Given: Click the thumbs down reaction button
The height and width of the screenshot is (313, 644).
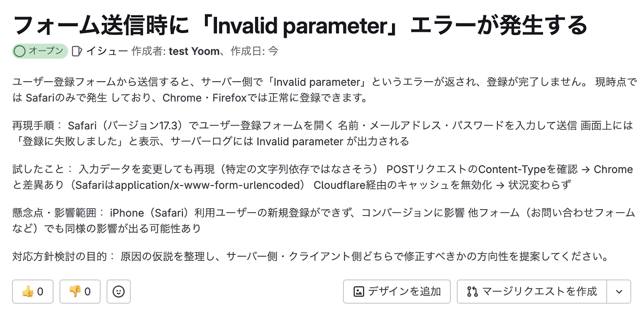Looking at the screenshot, I should pos(80,291).
